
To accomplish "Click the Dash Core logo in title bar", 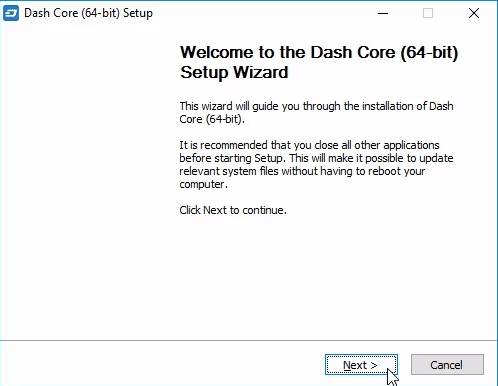I will 11,13.
